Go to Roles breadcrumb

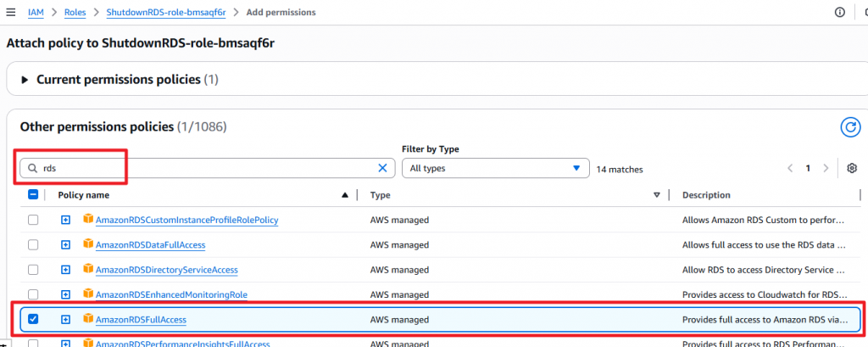click(75, 12)
